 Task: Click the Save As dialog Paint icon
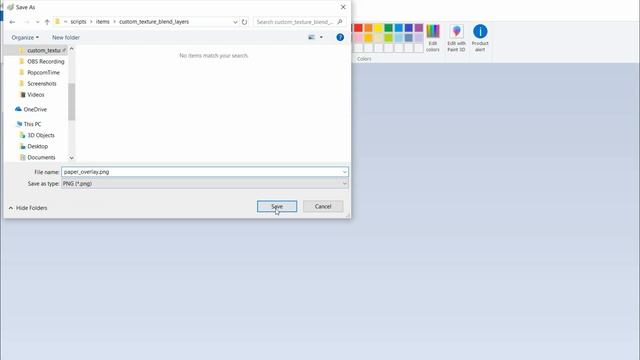11,7
